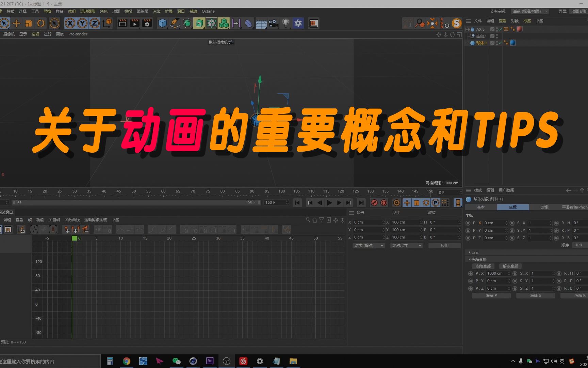Open the Octane menu in the menu bar
The width and height of the screenshot is (588, 368).
tap(208, 11)
